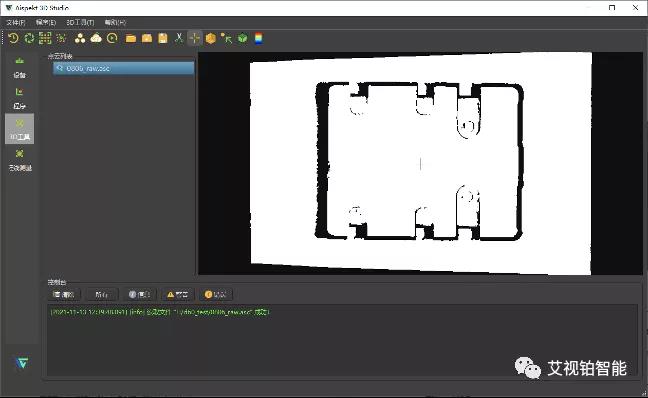Open the 3D工具(T) menu
The image size is (648, 398).
coord(81,22)
